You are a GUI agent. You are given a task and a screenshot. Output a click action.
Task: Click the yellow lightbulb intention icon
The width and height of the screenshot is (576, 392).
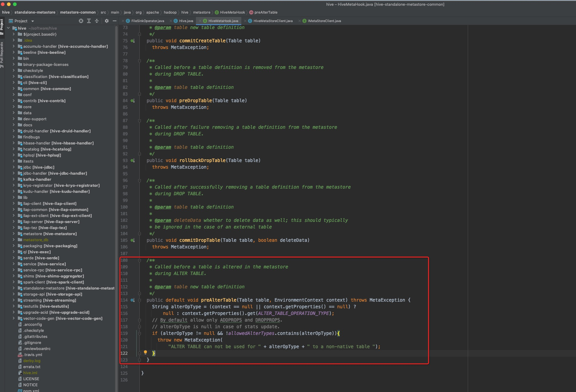[145, 352]
